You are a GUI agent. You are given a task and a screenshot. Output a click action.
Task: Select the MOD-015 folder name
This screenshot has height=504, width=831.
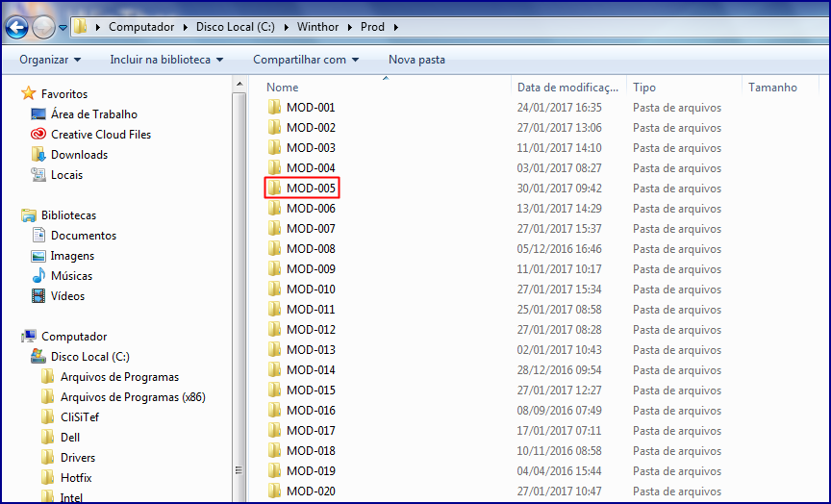point(311,391)
